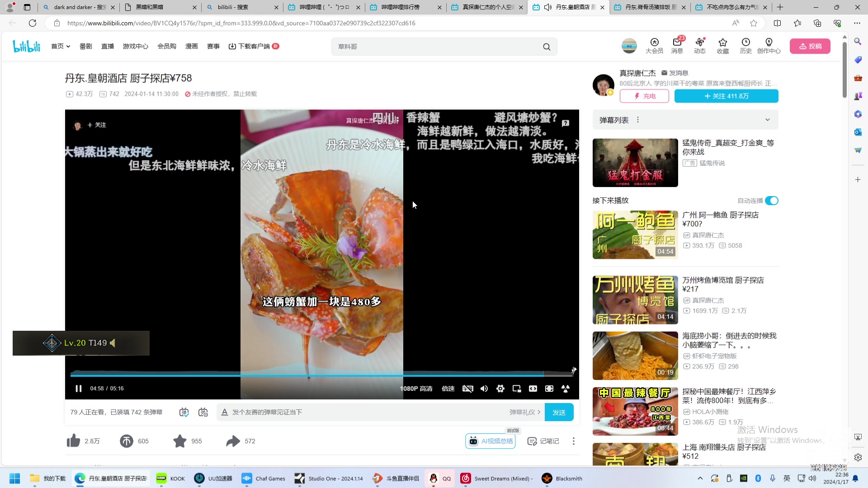Pause the video playback
Viewport: 868px width, 488px height.
[x=78, y=389]
